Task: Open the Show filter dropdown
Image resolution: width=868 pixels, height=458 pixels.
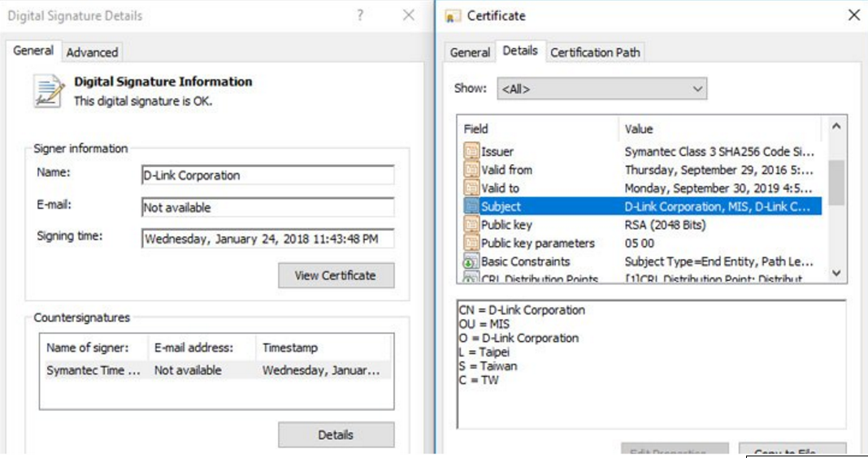Action: pyautogui.click(x=601, y=89)
